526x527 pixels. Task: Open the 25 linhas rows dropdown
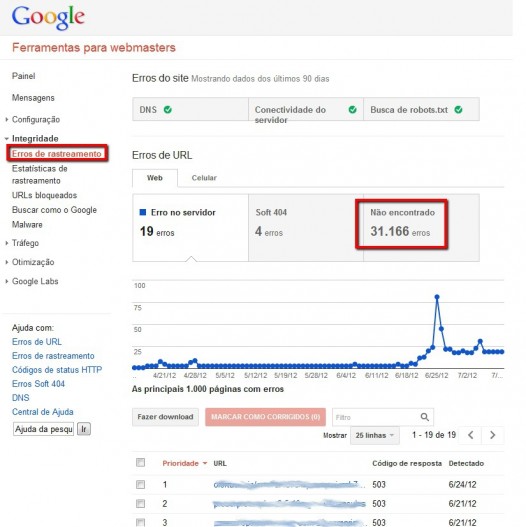pyautogui.click(x=375, y=435)
